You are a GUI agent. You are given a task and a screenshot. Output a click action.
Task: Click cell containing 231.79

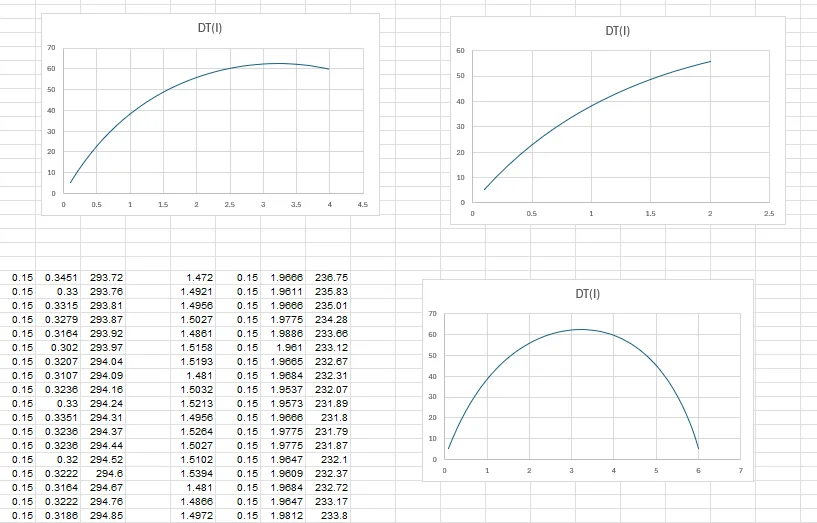click(328, 432)
